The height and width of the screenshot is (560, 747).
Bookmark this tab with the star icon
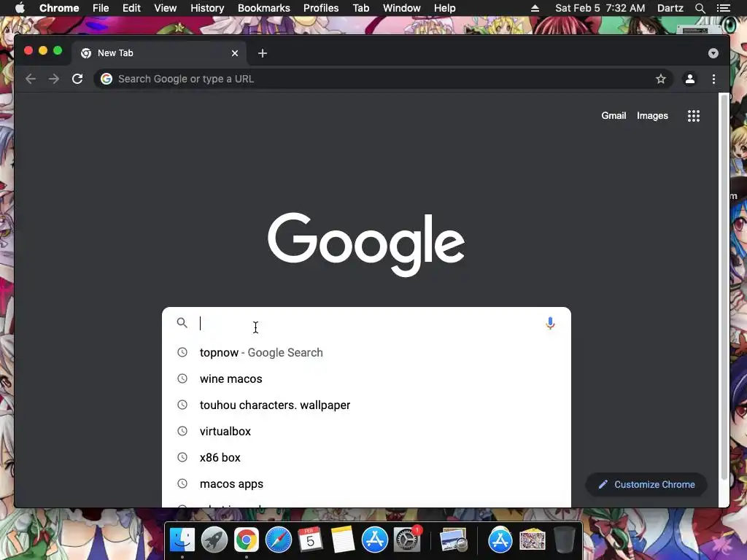(x=661, y=79)
